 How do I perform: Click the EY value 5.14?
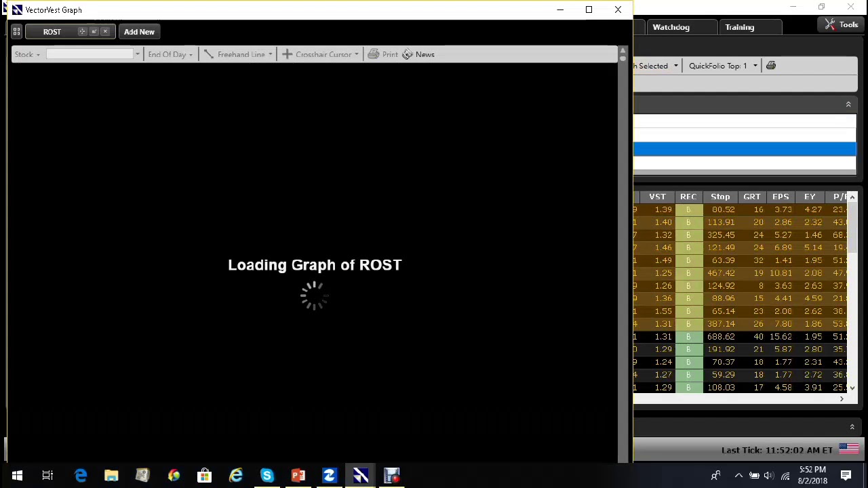click(812, 248)
